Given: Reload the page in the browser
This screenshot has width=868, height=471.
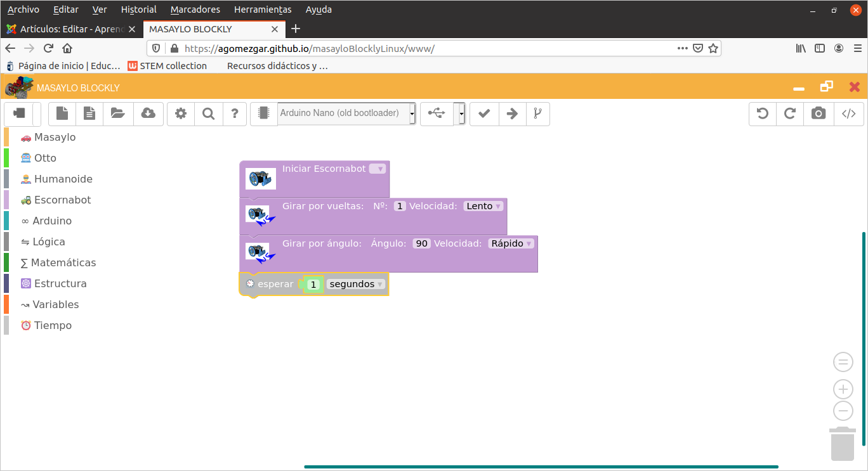Looking at the screenshot, I should [48, 48].
